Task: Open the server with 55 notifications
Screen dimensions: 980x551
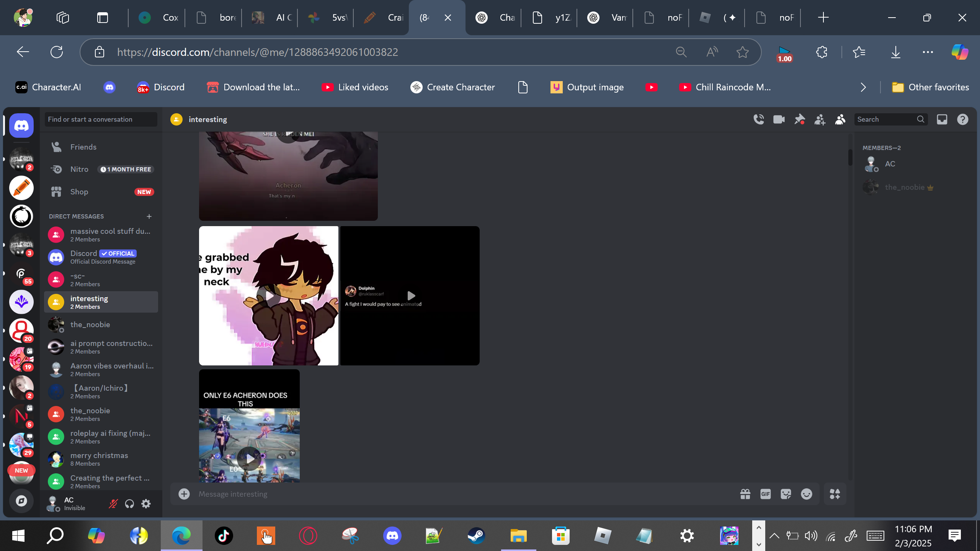Action: (21, 274)
